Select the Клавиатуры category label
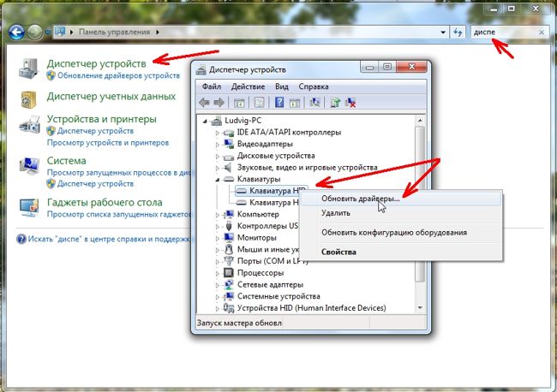Screen dimensions: 557x392 coord(259,180)
